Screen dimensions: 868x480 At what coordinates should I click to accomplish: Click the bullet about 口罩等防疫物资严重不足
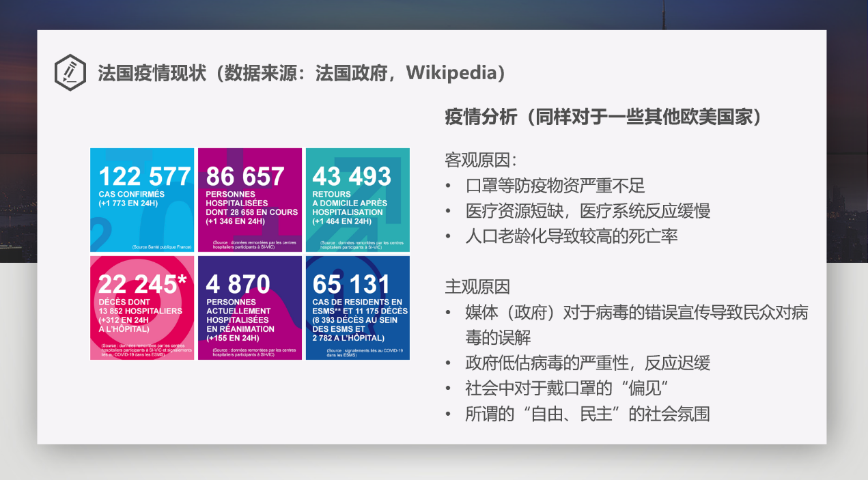[555, 186]
